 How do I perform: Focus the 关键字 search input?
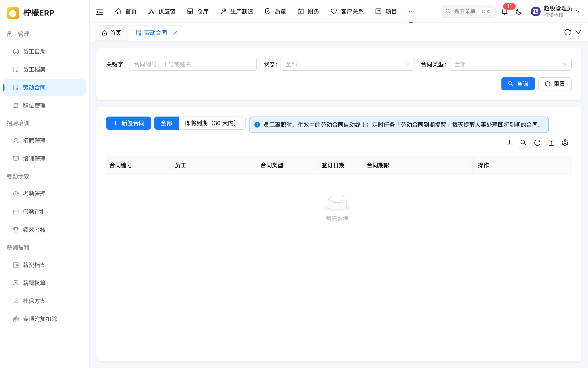[193, 64]
